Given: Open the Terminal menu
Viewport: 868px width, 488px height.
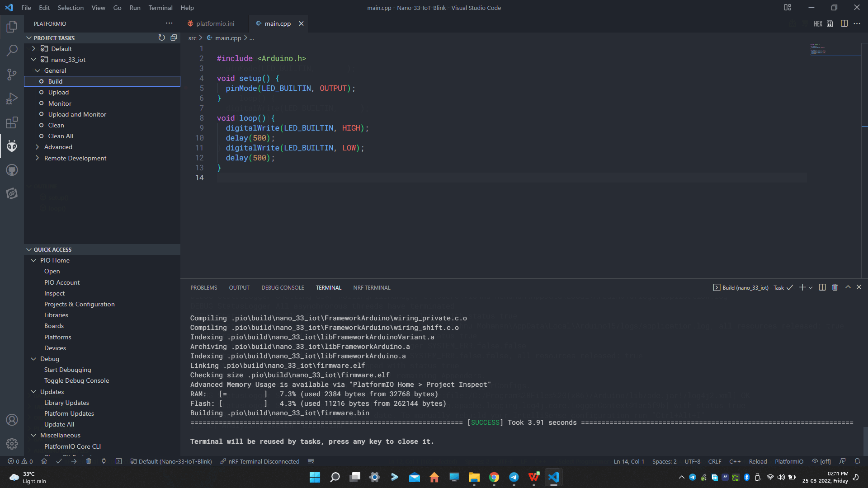Looking at the screenshot, I should pos(160,8).
